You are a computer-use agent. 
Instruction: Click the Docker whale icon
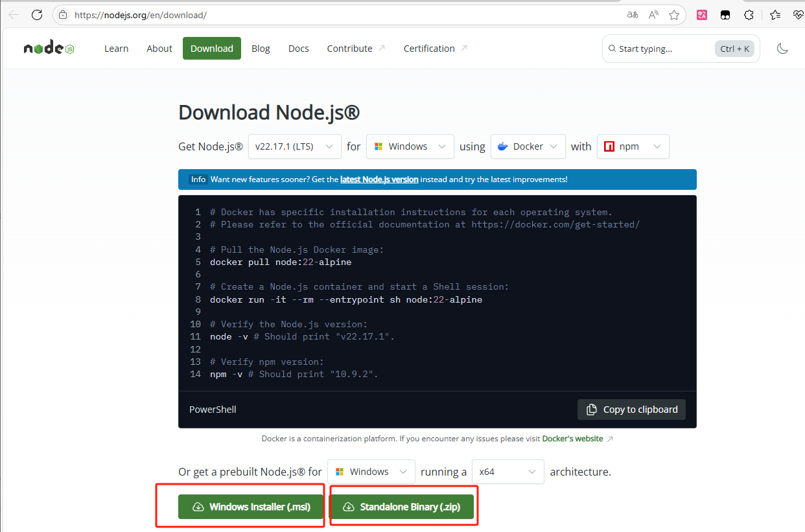point(502,146)
